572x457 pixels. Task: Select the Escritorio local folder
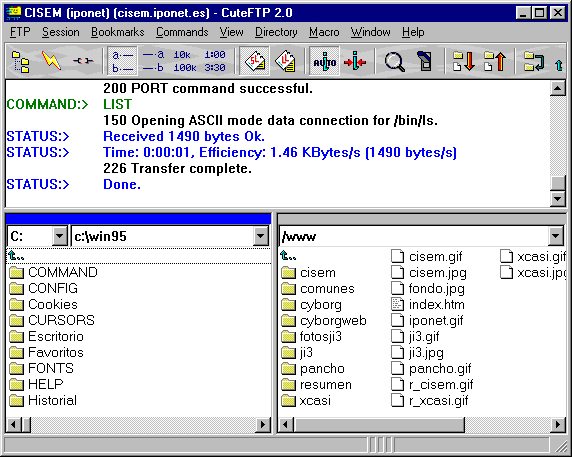point(46,337)
